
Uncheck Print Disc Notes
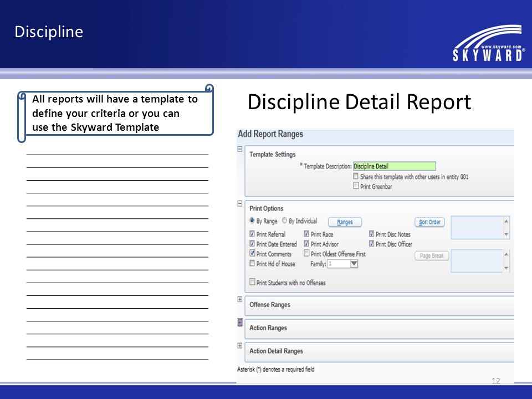(371, 234)
